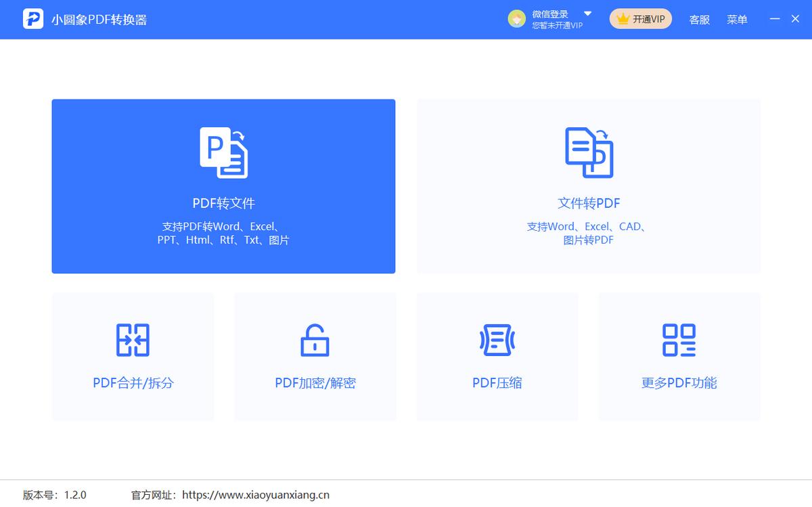This screenshot has width=812, height=507.
Task: Open the PDF加密/解密 lock icon
Action: tap(315, 340)
